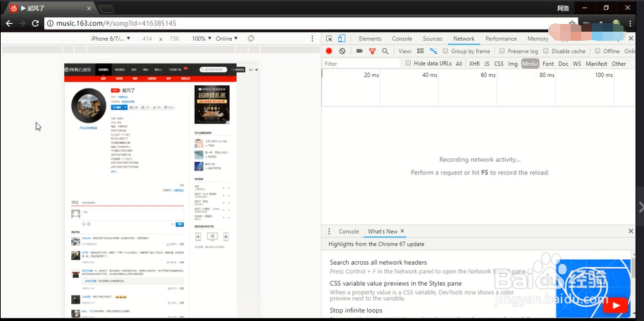The height and width of the screenshot is (321, 644).
Task: Open the Sources panel tab
Action: tap(433, 39)
